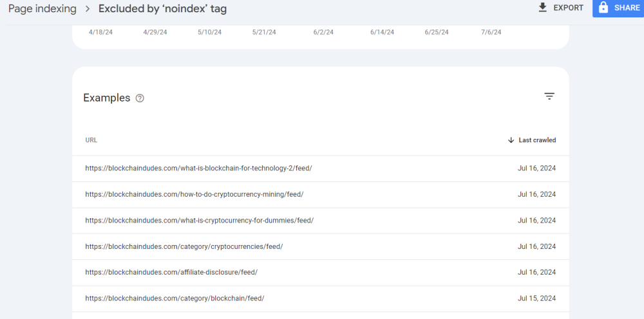Click the Examples help question mark icon

tap(140, 98)
